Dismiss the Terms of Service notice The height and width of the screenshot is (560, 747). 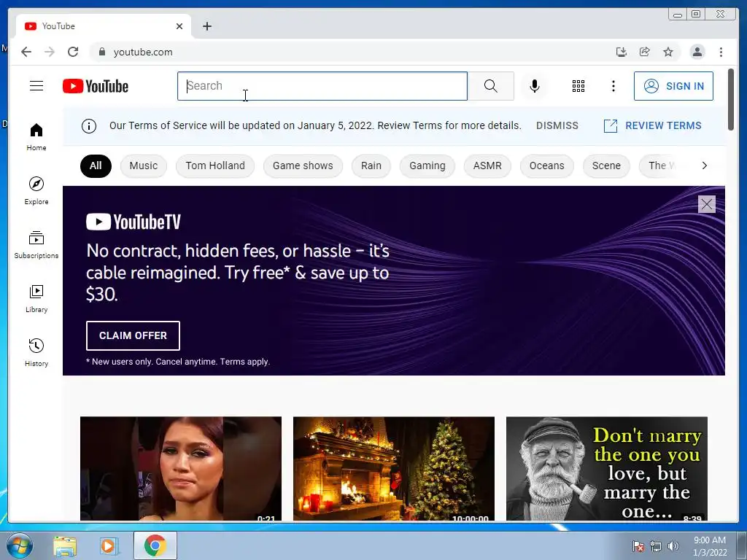(x=557, y=125)
